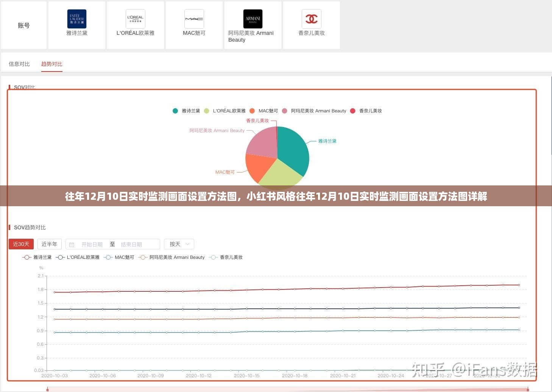This screenshot has height=392, width=552.
Task: Click the 雅诗兰黛 pie chart callout label
Action: 327,141
